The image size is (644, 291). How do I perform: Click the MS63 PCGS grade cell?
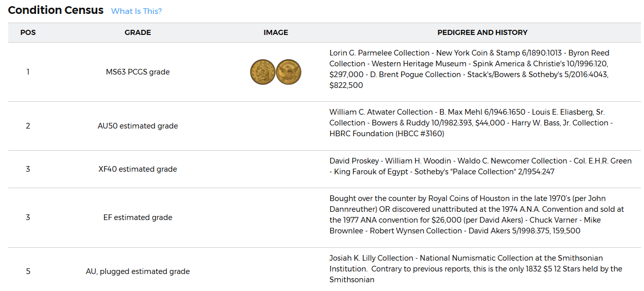tap(138, 72)
